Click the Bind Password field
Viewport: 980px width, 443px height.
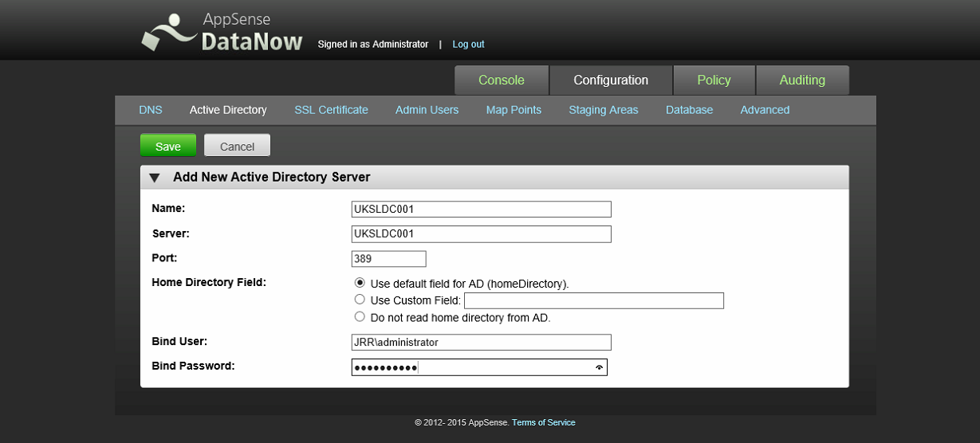tap(479, 367)
